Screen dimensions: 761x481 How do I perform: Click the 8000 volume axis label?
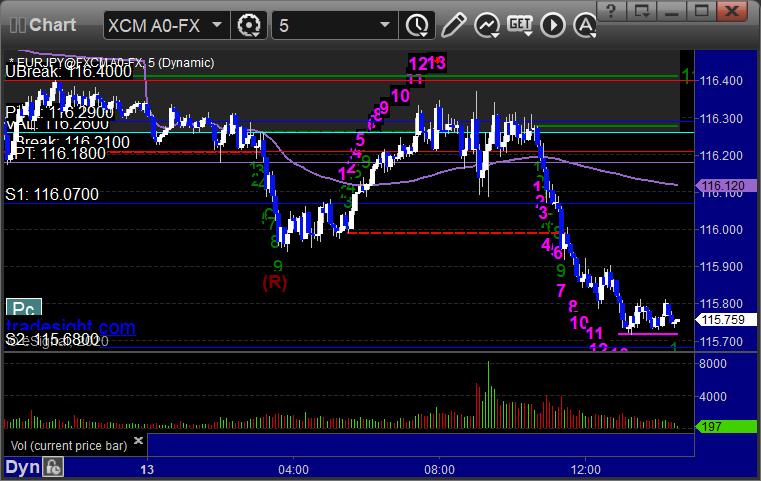[x=712, y=364]
